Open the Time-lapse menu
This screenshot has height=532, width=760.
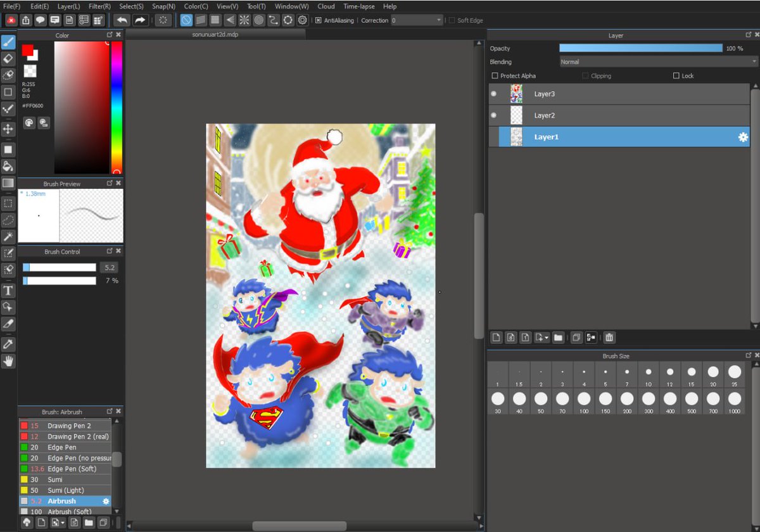(358, 6)
